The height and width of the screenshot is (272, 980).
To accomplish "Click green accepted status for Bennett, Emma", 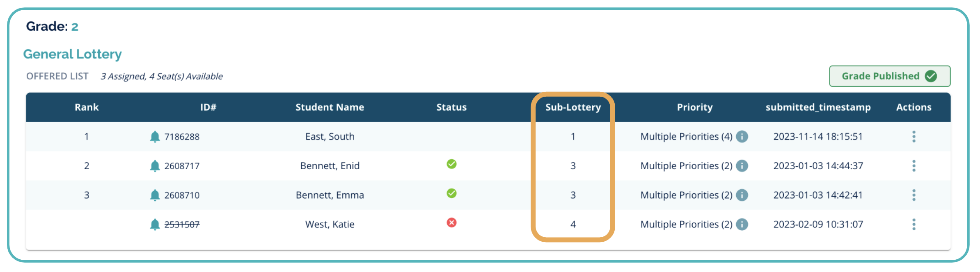I will tap(451, 193).
